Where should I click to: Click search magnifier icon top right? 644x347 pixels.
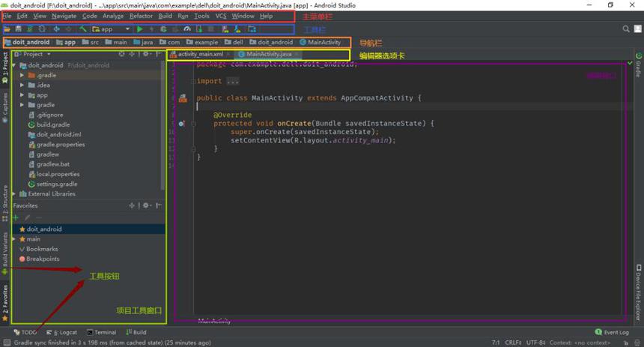[x=626, y=28]
